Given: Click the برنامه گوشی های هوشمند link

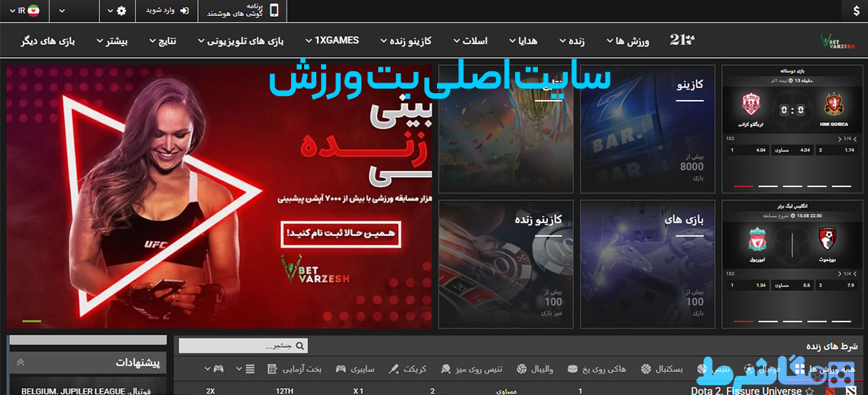Looking at the screenshot, I should pos(242,11).
